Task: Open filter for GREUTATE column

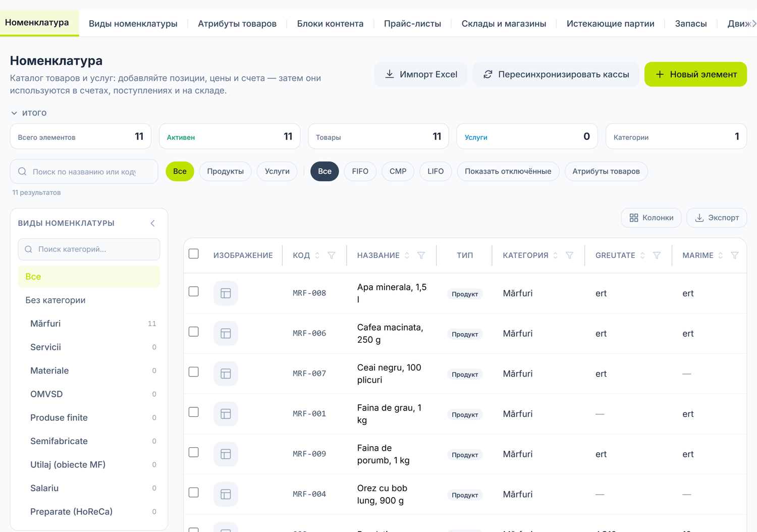Action: [x=657, y=255]
